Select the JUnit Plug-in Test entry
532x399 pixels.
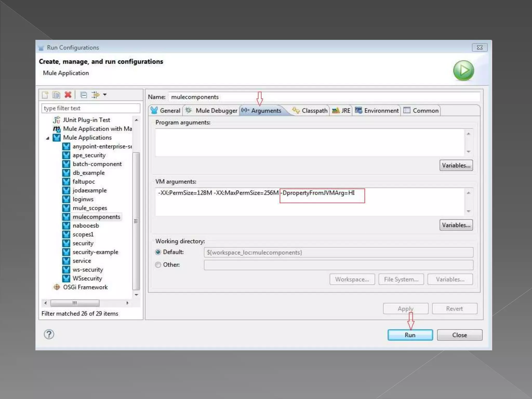click(86, 120)
